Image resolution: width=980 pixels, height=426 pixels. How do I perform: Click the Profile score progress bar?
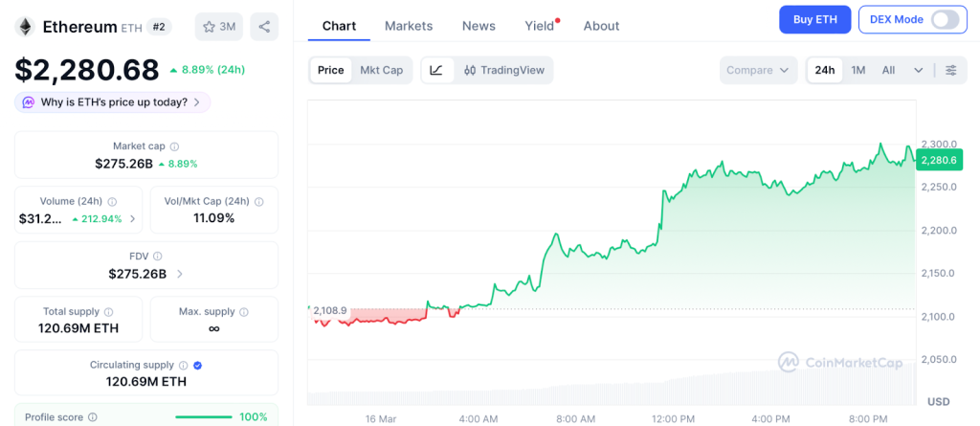204,416
